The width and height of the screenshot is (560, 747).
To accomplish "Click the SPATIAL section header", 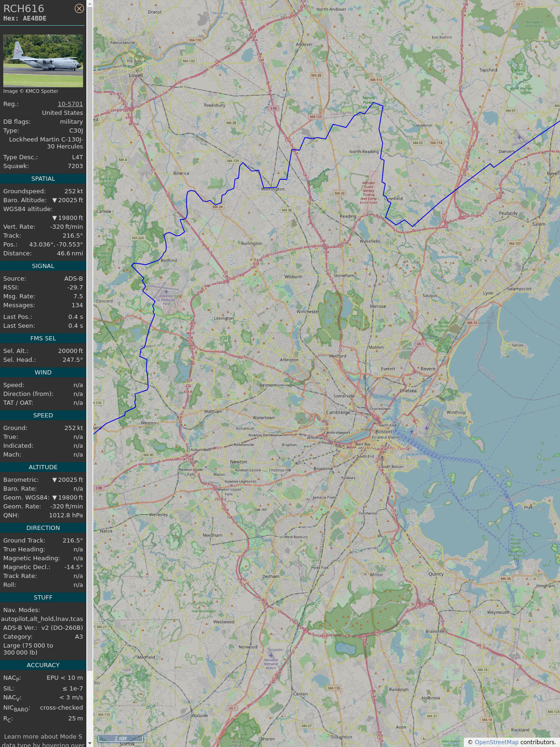I will (43, 179).
